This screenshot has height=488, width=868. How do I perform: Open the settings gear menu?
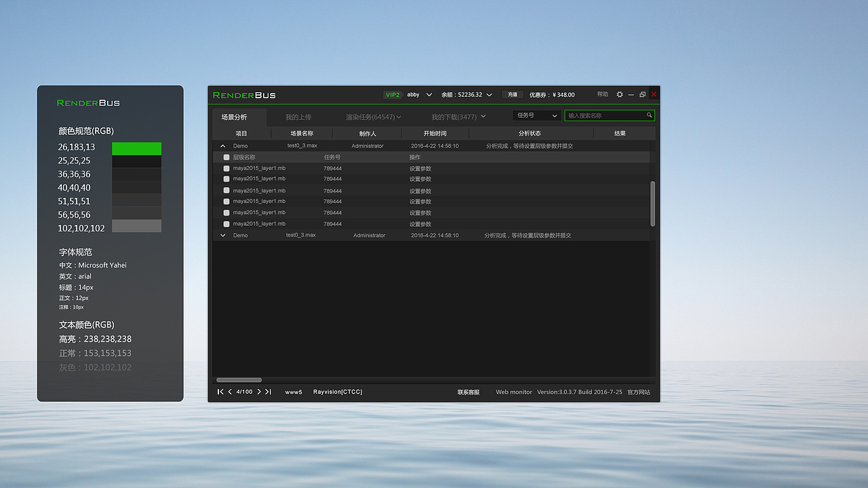pyautogui.click(x=619, y=95)
